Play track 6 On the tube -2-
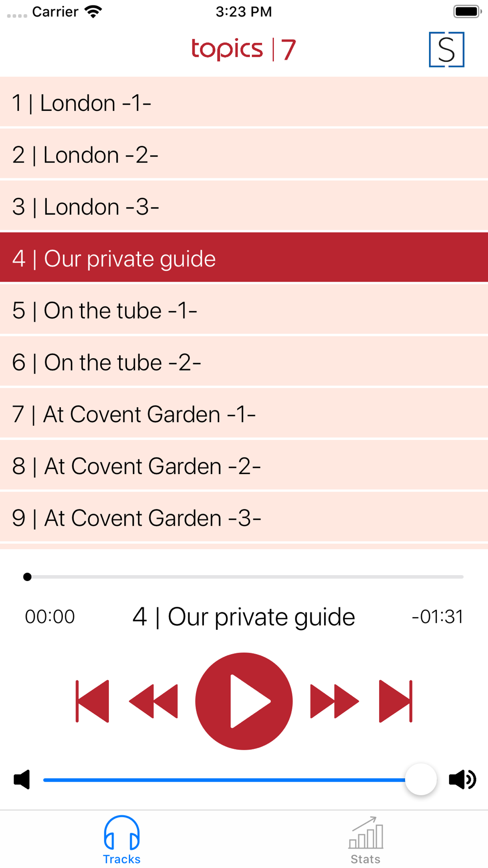488x868 pixels. tap(244, 361)
